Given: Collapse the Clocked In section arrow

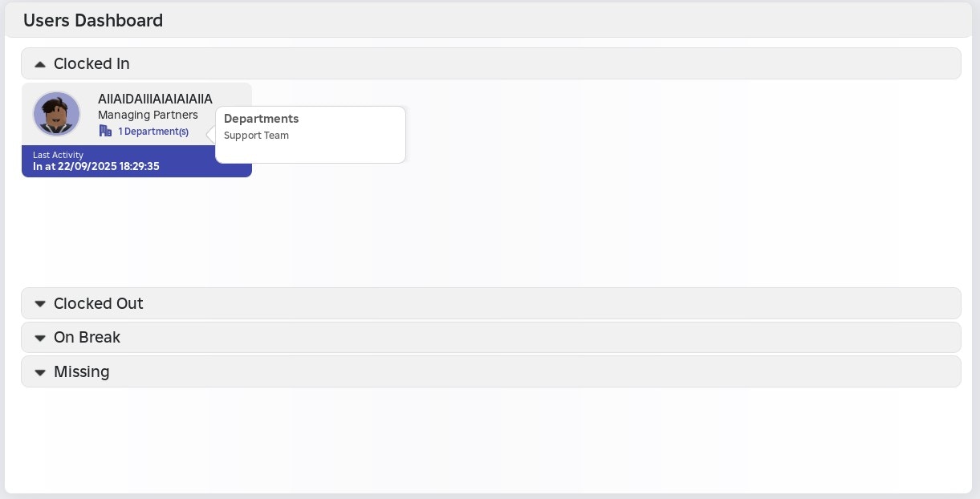Looking at the screenshot, I should [x=40, y=64].
